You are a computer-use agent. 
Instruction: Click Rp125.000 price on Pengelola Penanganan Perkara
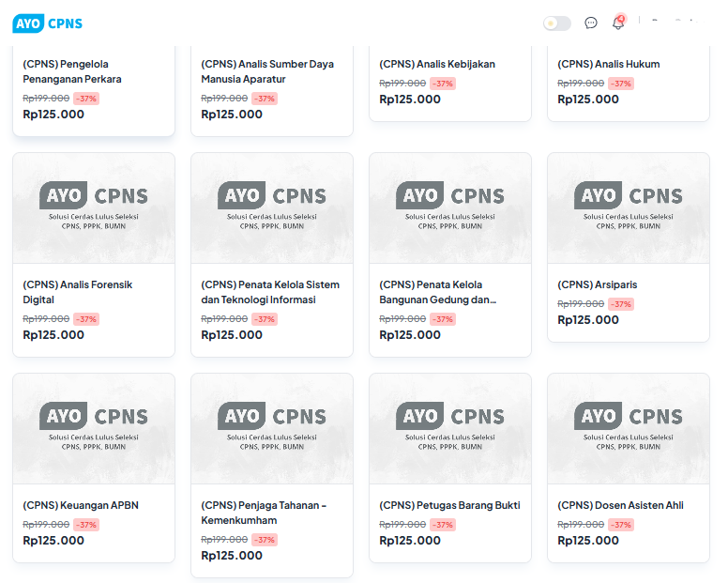coord(53,115)
